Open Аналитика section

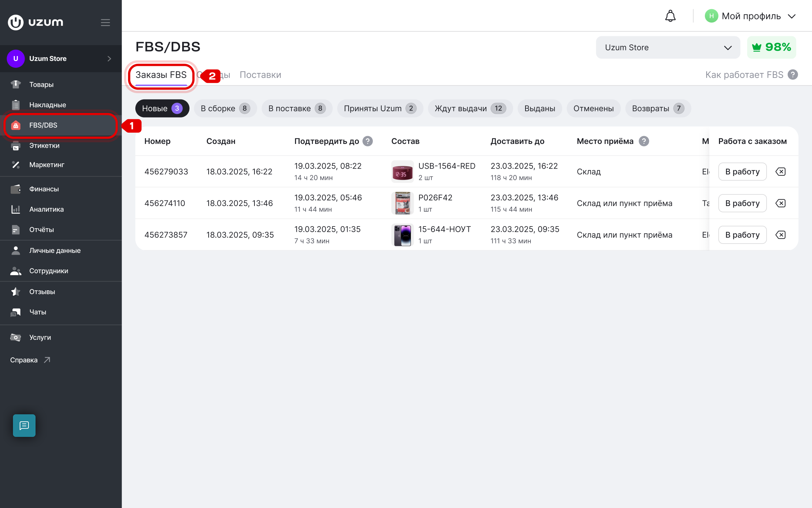click(61, 209)
